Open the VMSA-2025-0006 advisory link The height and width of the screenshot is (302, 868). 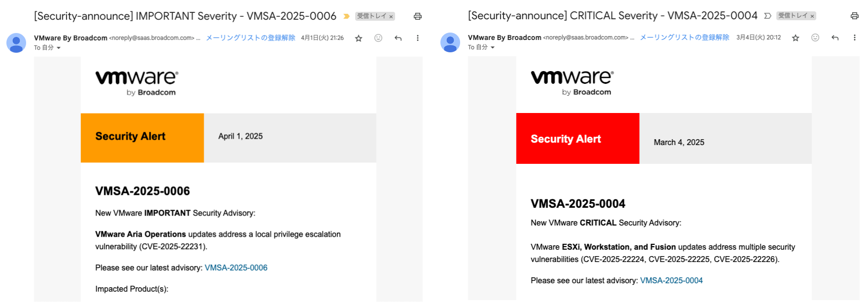coord(236,268)
